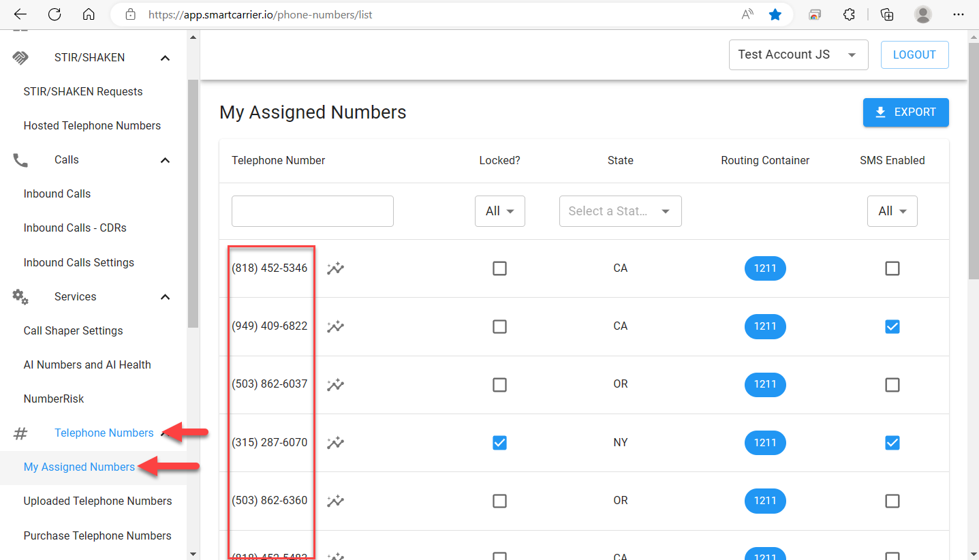Open the browser profile avatar
This screenshot has width=979, height=560.
pyautogui.click(x=923, y=14)
